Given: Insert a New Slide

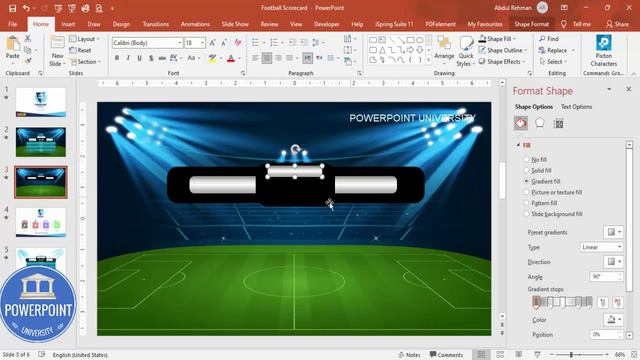Looking at the screenshot, I should tap(57, 52).
